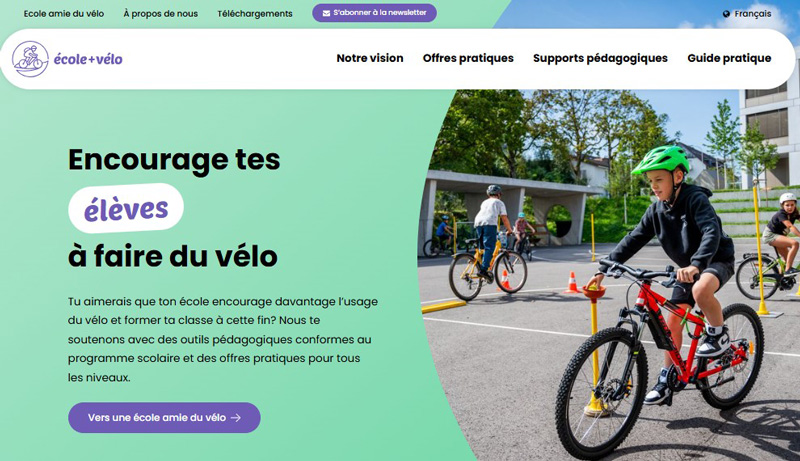Open the Français language selector
This screenshot has width=800, height=461.
[x=747, y=14]
